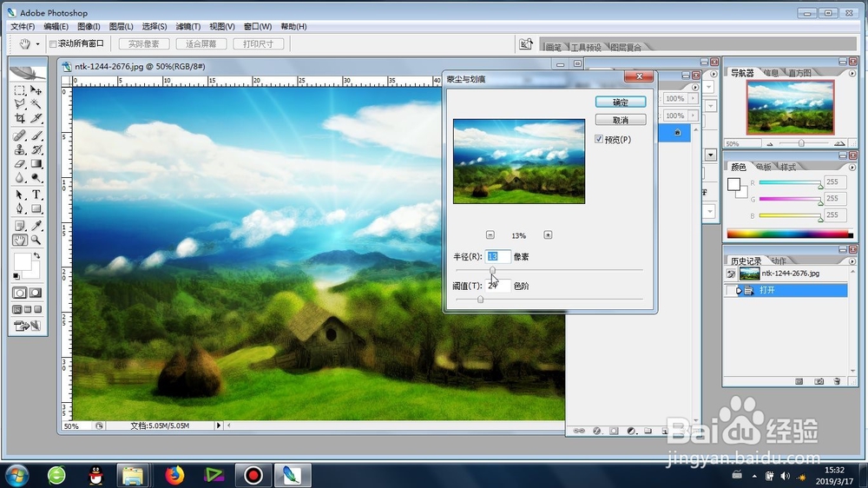This screenshot has width=868, height=488.
Task: Uncheck the 预览(P) preview checkbox
Action: [x=599, y=139]
